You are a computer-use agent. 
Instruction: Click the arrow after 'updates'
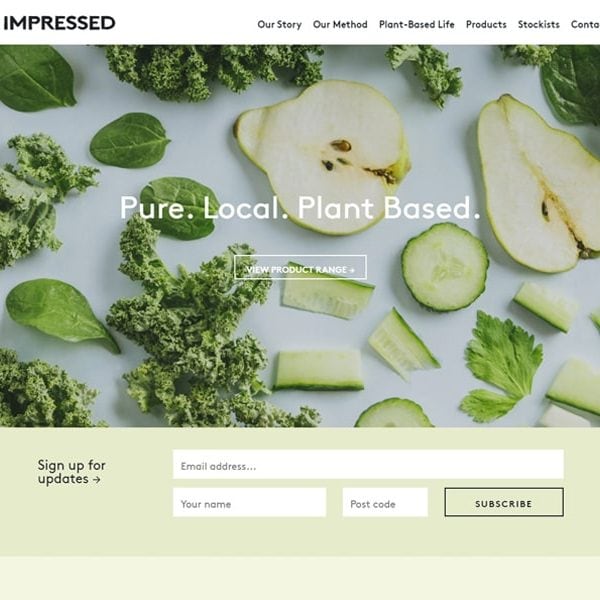click(97, 479)
